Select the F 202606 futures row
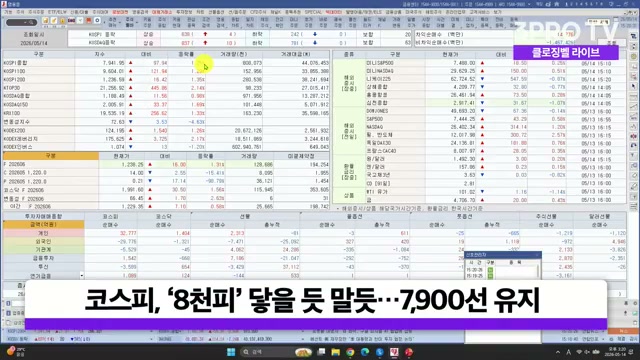 [166, 164]
